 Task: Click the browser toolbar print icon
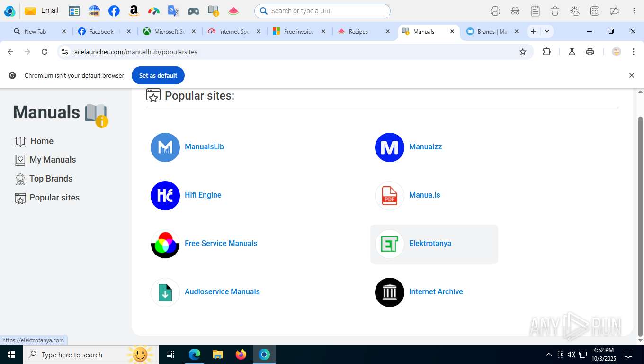coord(590,52)
